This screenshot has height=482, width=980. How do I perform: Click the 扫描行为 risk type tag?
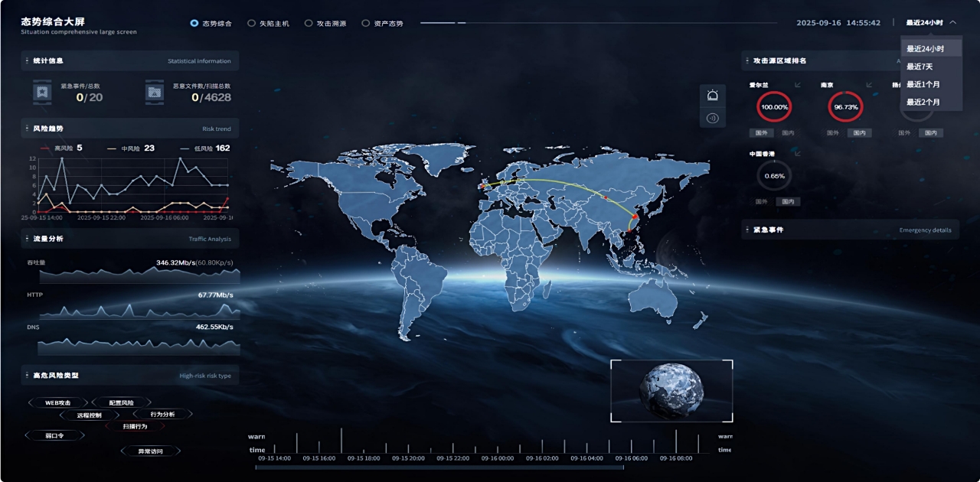click(x=135, y=426)
